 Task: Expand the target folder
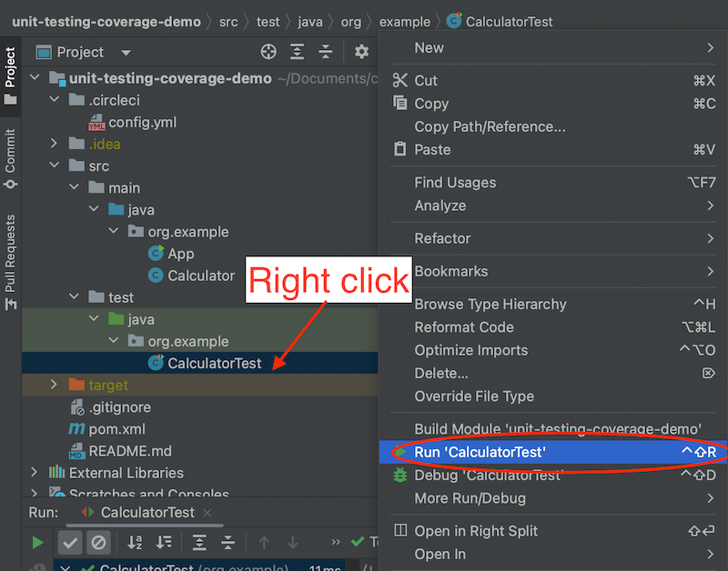(x=53, y=385)
